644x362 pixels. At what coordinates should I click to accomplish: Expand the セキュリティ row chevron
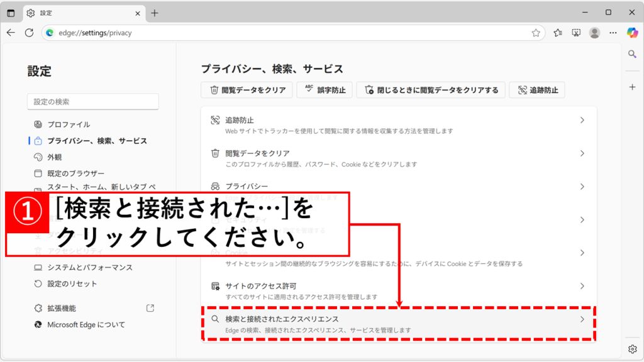582,220
